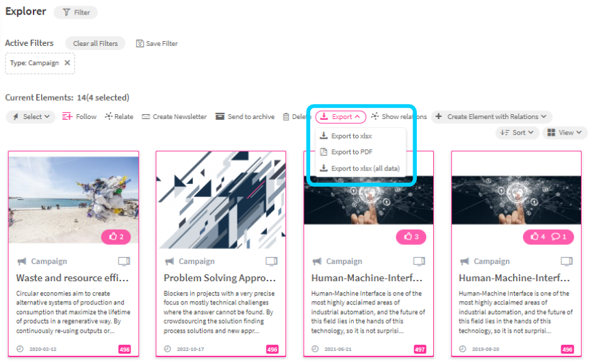Click the likes badge on Waste card
The height and width of the screenshot is (364, 592).
tap(115, 237)
